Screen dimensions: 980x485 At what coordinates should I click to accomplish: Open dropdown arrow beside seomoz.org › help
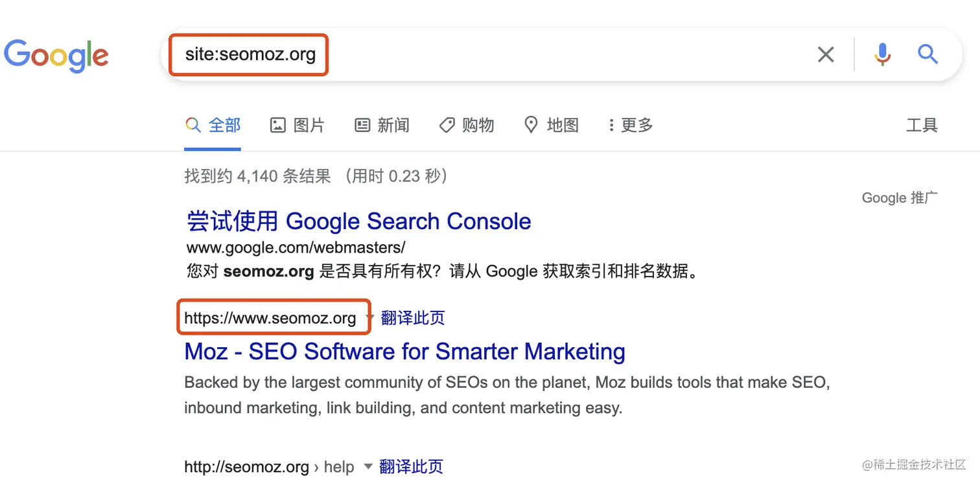[368, 466]
